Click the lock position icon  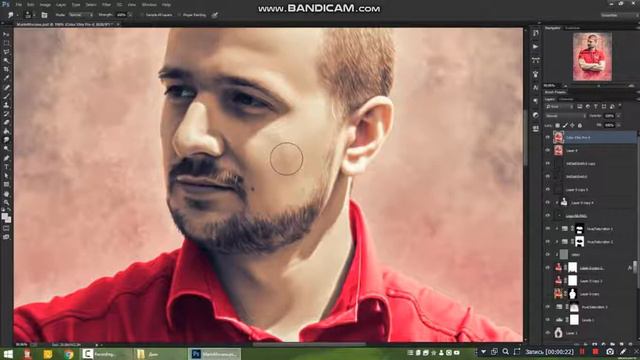pyautogui.click(x=573, y=125)
